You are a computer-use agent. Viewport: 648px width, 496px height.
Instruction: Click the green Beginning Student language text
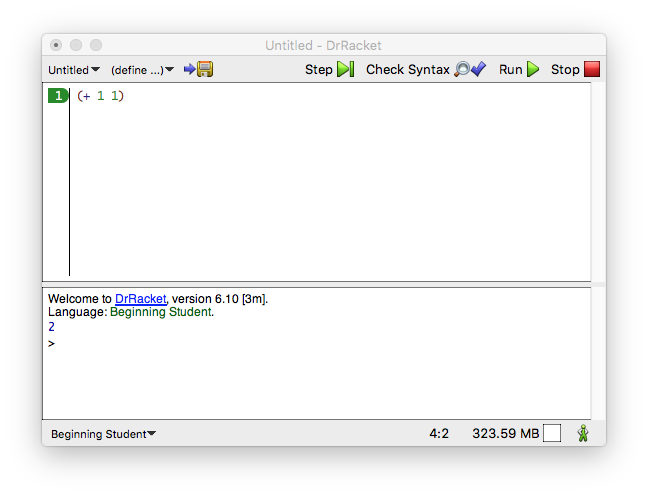click(x=160, y=312)
